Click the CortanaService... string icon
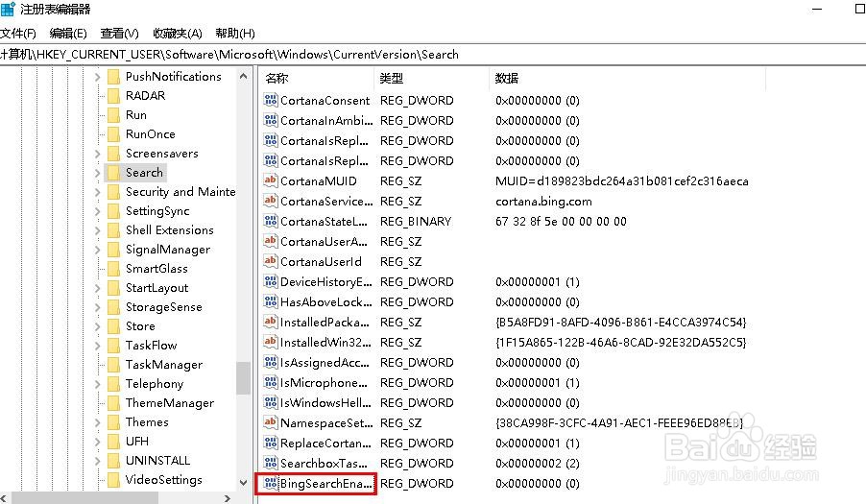The image size is (866, 504). click(271, 201)
